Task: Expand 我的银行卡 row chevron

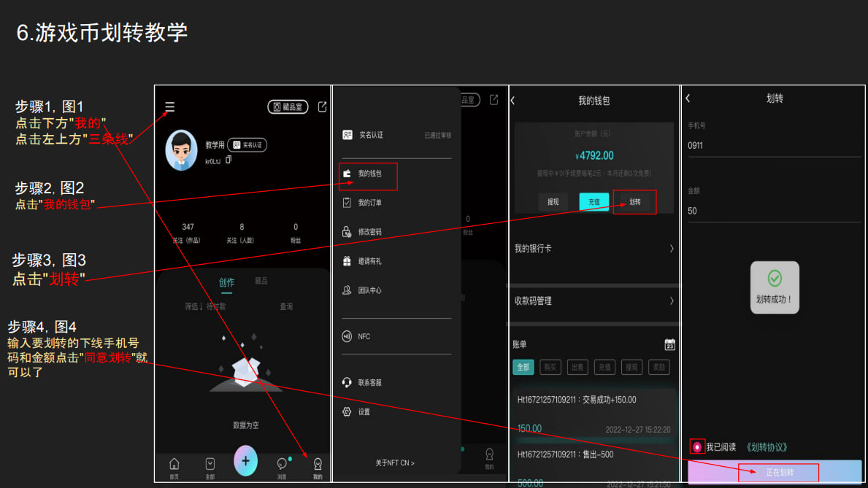Action: click(671, 249)
